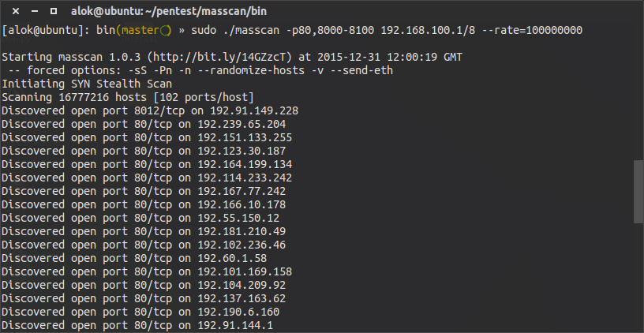This screenshot has height=333, width=644.
Task: Click the scrollbar track above the thumb
Action: pyautogui.click(x=638, y=90)
